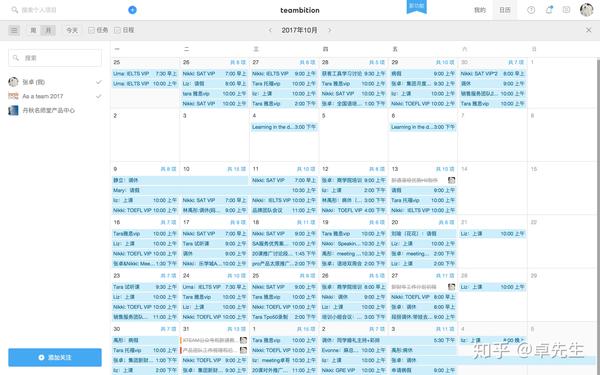
Task: Expand all items link on October 18
Action: (306, 222)
